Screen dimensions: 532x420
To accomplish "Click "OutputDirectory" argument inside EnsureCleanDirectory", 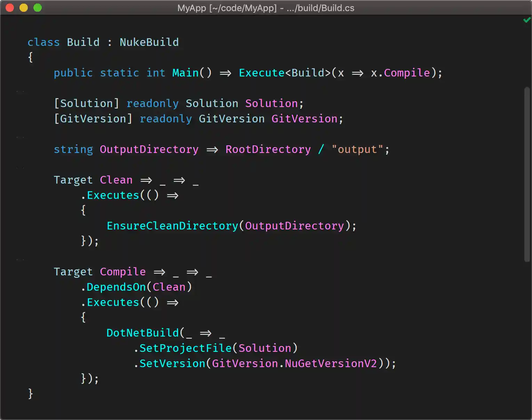I will [295, 226].
